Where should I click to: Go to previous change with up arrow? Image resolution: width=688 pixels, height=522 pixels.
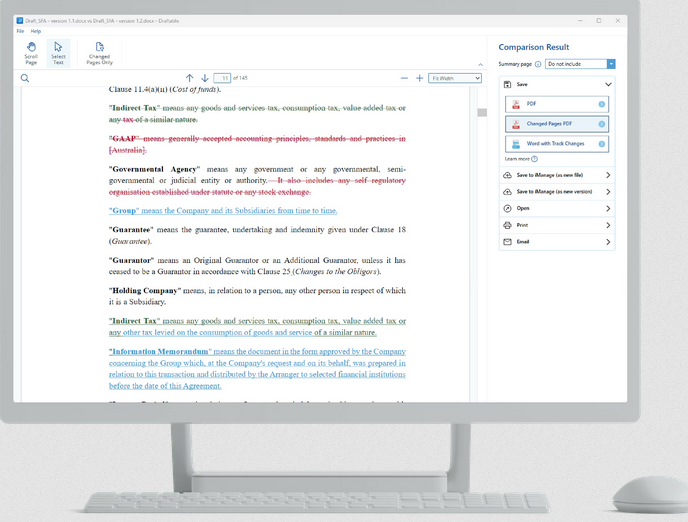190,78
